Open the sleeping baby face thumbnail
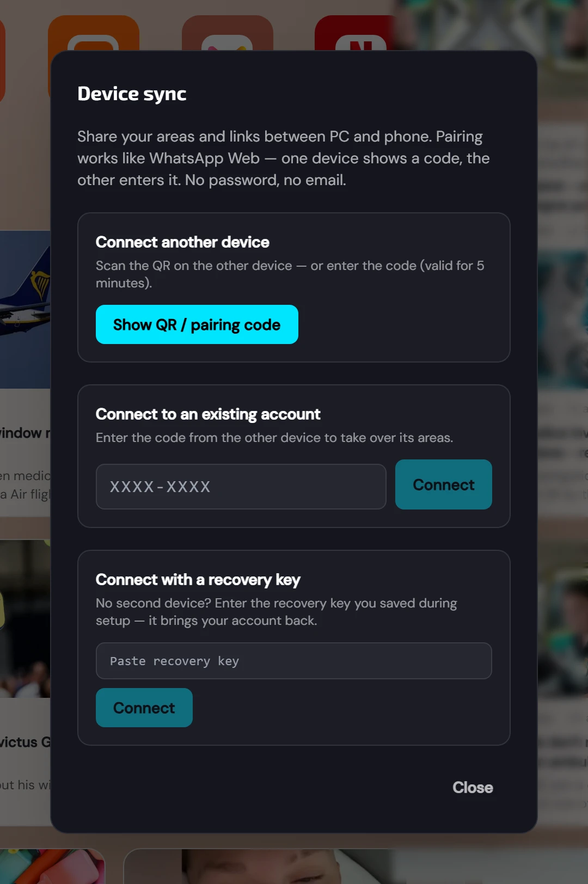 [x=261, y=867]
